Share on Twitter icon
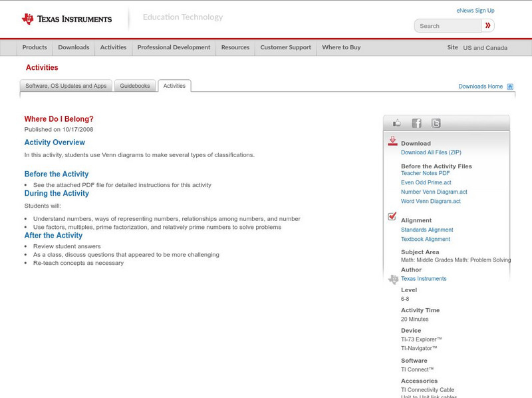The width and height of the screenshot is (532, 398). point(436,123)
